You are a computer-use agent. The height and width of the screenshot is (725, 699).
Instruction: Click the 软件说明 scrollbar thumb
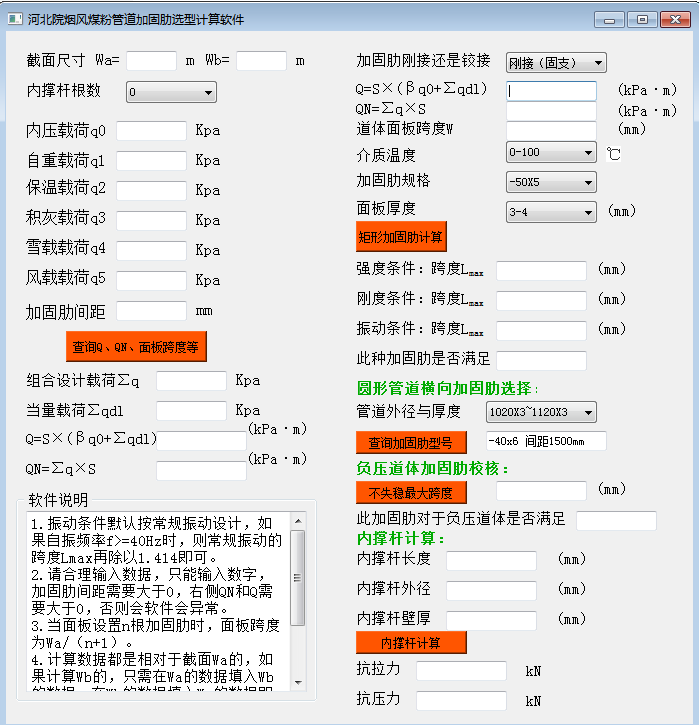click(298, 578)
